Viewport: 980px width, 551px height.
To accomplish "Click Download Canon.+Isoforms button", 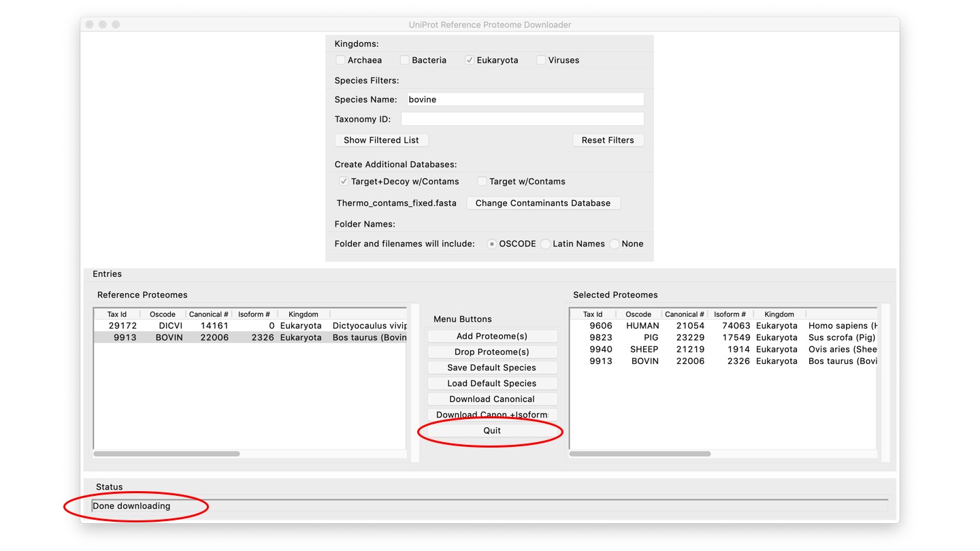I will pyautogui.click(x=492, y=415).
